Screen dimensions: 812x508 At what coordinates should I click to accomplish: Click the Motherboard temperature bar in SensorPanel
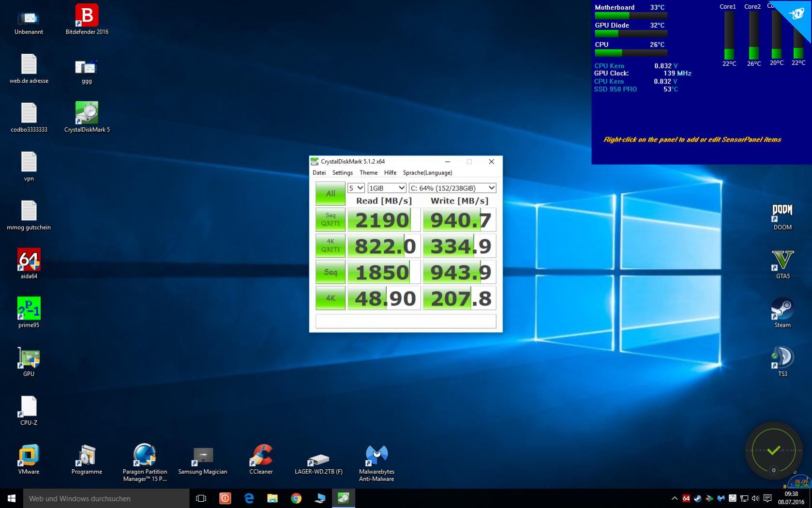tap(631, 15)
